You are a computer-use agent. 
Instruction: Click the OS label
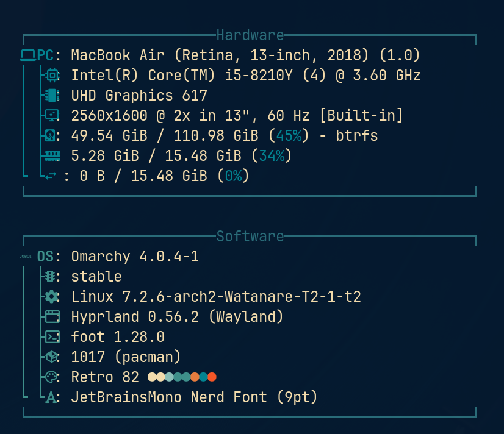(x=45, y=256)
